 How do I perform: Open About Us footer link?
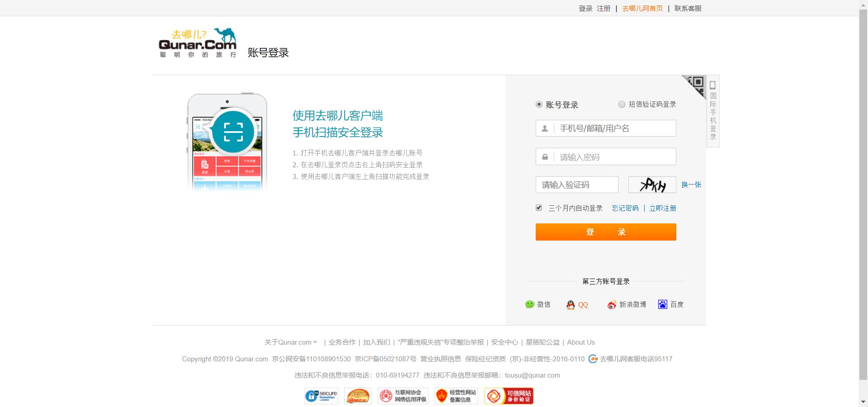[x=581, y=342]
